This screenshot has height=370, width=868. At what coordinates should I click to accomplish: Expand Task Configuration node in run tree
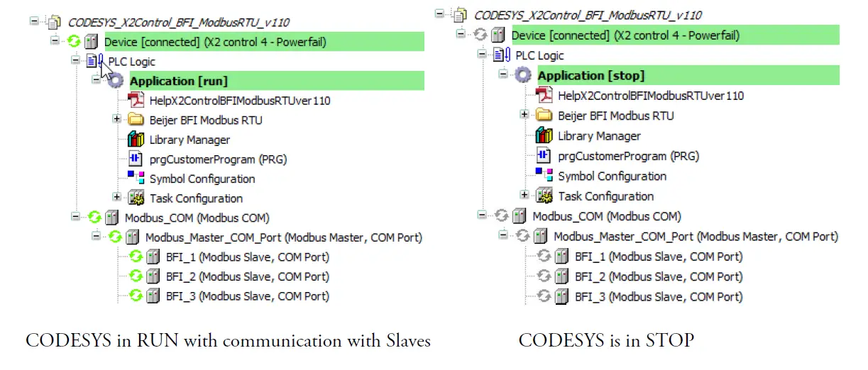(116, 198)
